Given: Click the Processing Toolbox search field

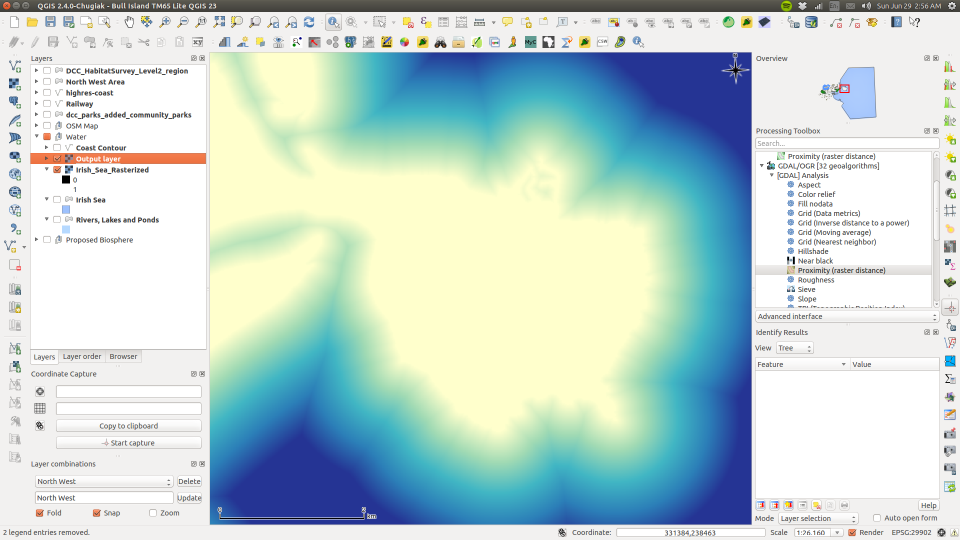Looking at the screenshot, I should 845,143.
